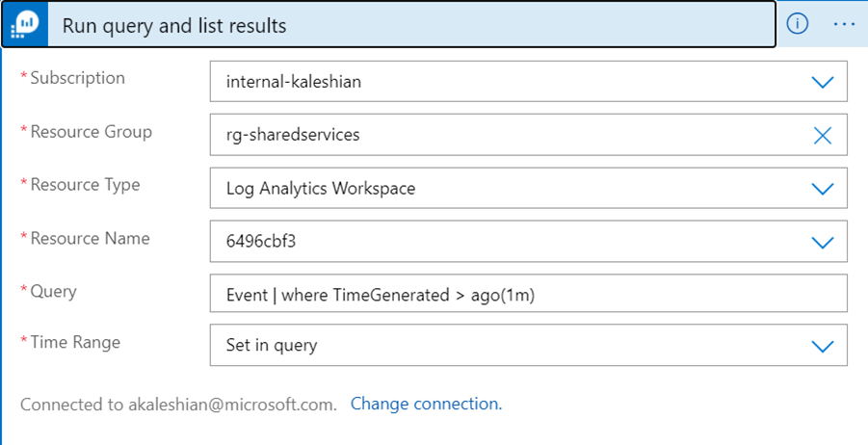Screen dimensions: 868x445
Task: Click the info icon in the header
Action: pyautogui.click(x=798, y=24)
